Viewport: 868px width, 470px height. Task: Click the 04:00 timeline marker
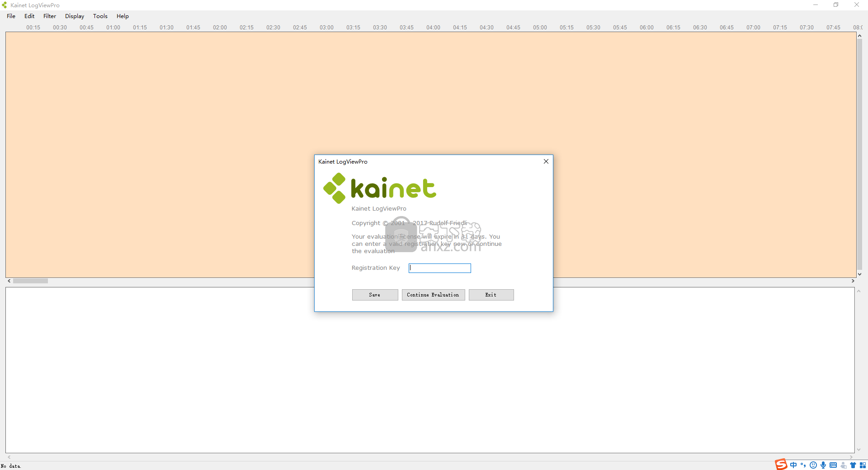point(433,27)
